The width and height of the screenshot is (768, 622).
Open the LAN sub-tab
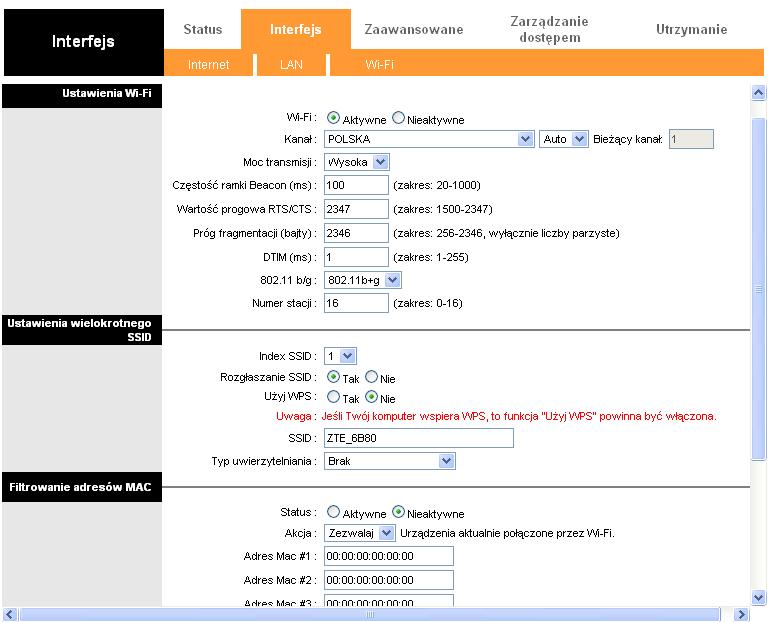coord(291,65)
